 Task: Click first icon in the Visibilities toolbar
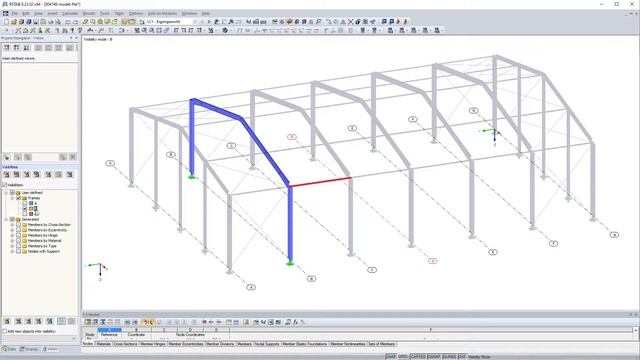point(7,175)
